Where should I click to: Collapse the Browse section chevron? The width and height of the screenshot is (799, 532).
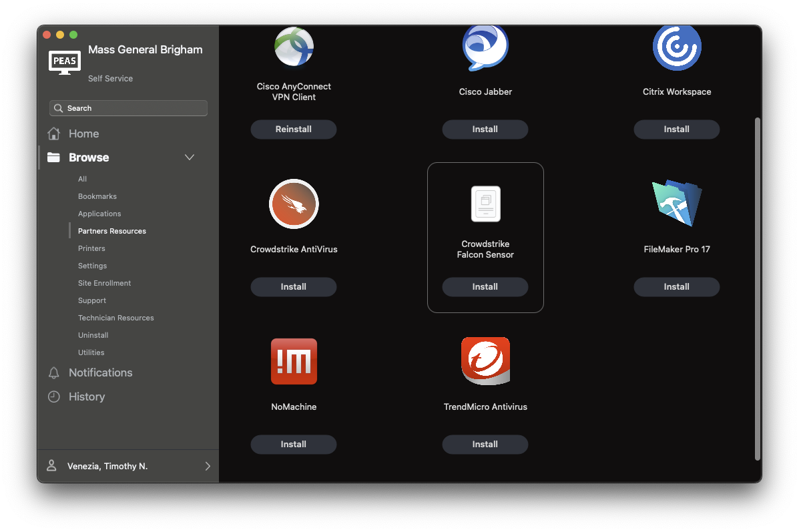pyautogui.click(x=190, y=158)
